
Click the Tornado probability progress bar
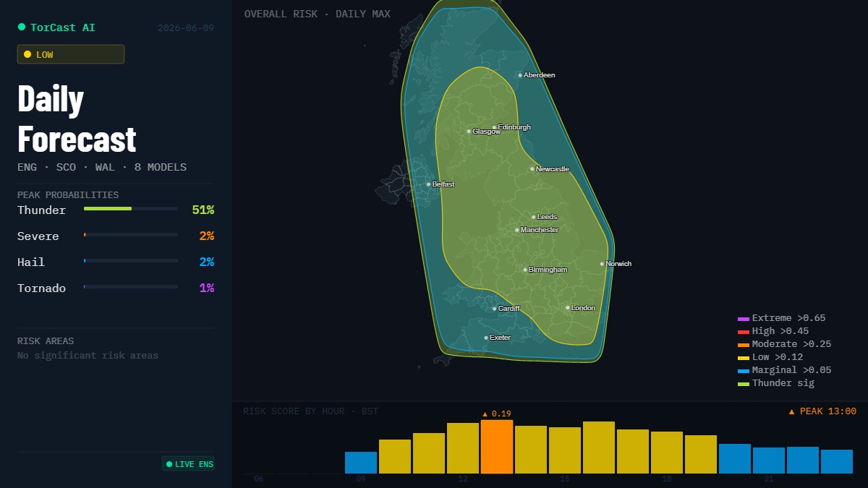pyautogui.click(x=131, y=286)
